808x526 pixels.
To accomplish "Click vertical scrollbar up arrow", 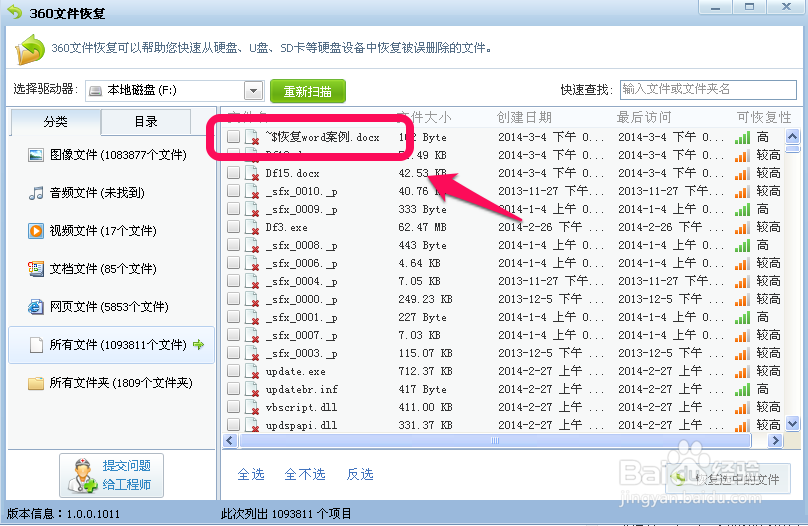I will click(793, 137).
